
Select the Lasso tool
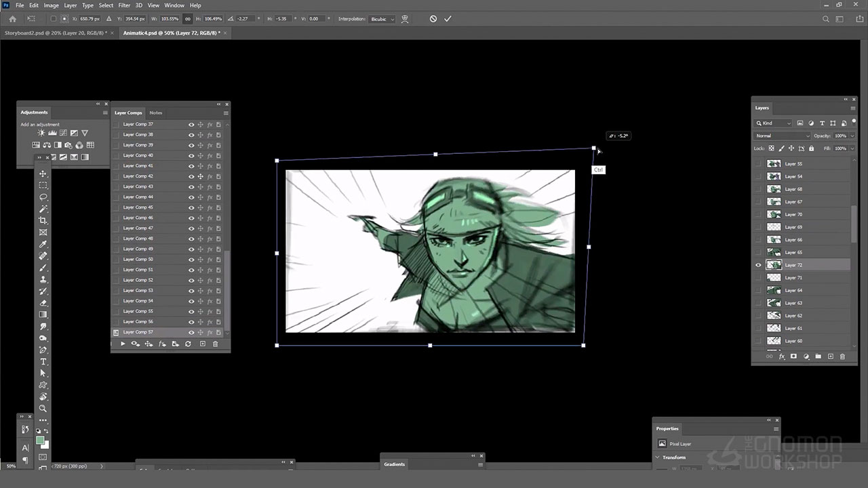(43, 197)
